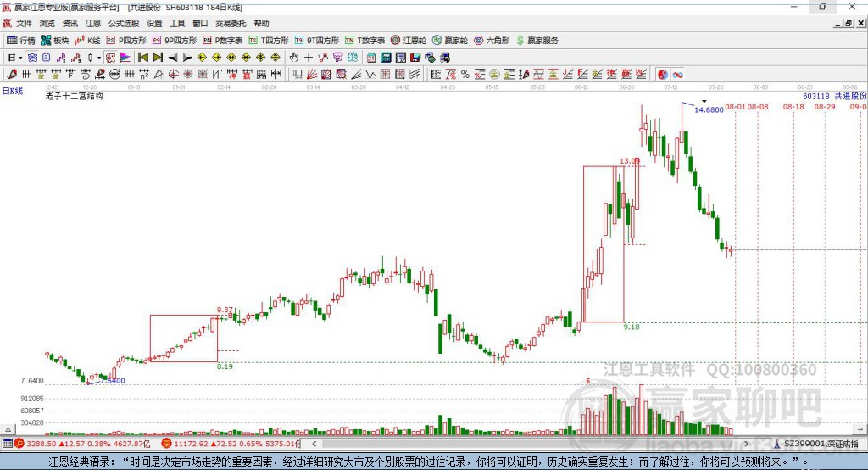The height and width of the screenshot is (470, 868).
Task: Jump to first bar icon
Action: [x=142, y=58]
